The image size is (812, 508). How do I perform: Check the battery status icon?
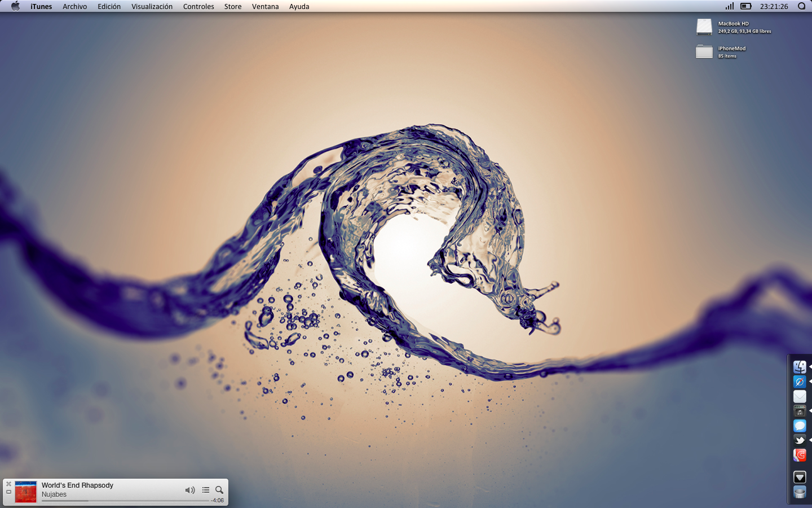coord(746,6)
